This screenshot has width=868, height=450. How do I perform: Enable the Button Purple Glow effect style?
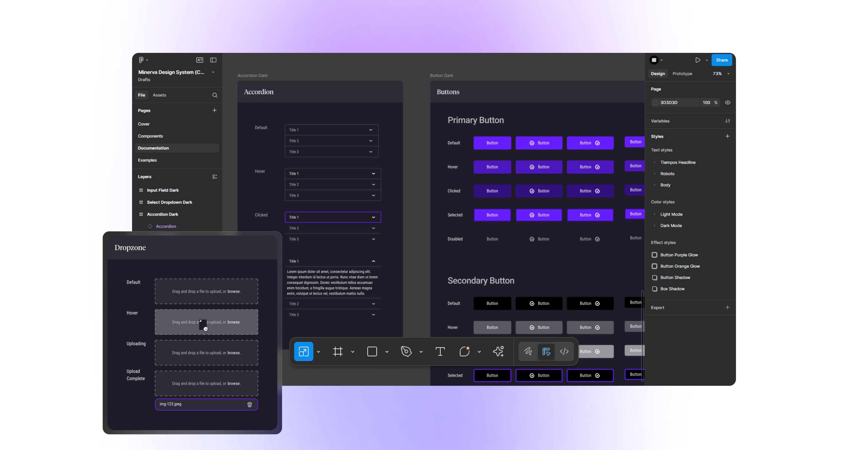(655, 255)
